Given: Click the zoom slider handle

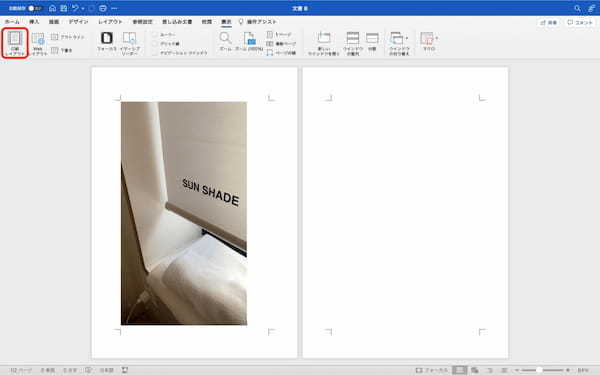Looking at the screenshot, I should 539,370.
